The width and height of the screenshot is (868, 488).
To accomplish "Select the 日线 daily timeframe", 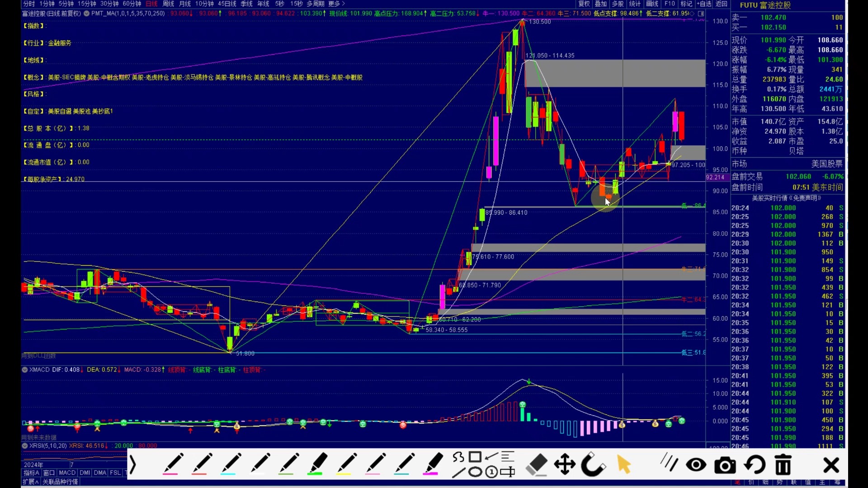I will (151, 4).
